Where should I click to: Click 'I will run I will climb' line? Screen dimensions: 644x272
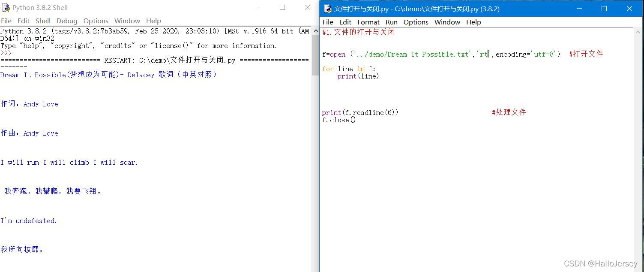tap(69, 162)
